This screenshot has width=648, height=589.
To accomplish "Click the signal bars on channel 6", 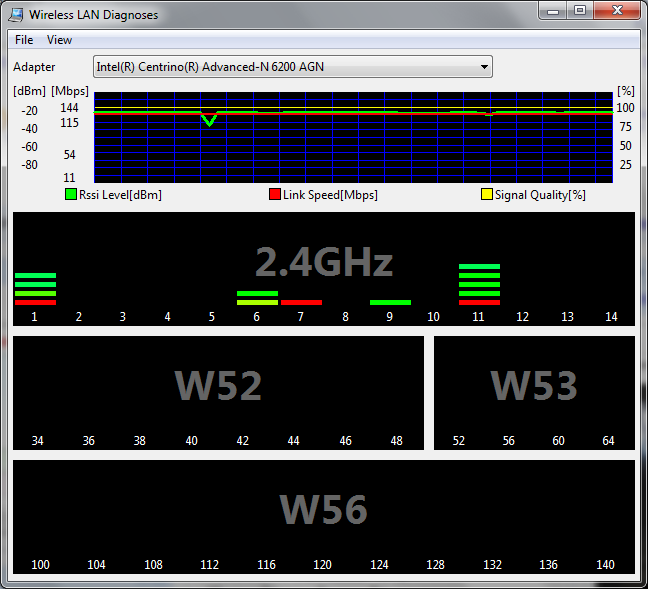I will coord(257,298).
